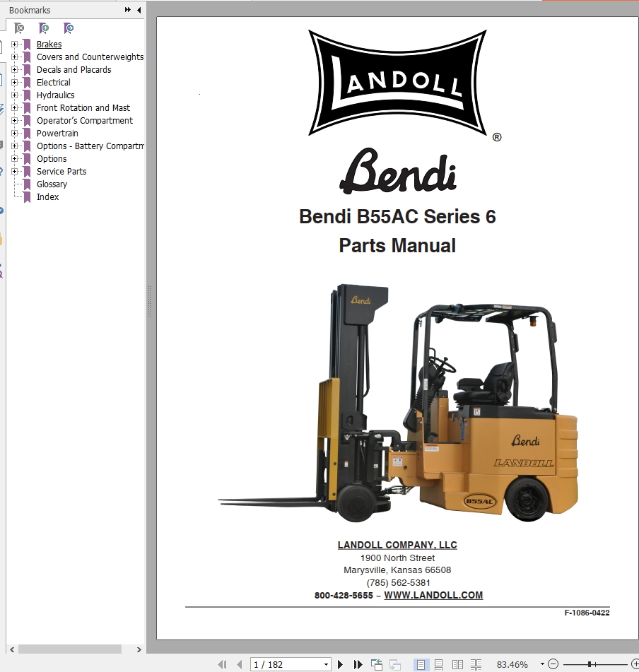Click the zoom out minus button
The height and width of the screenshot is (672, 639).
point(553,664)
